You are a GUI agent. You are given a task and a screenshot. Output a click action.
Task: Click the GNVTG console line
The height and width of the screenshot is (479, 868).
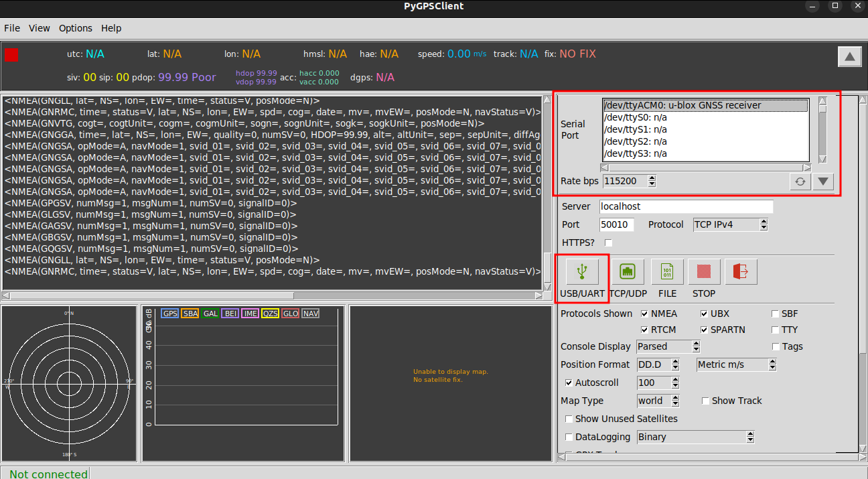(x=244, y=123)
